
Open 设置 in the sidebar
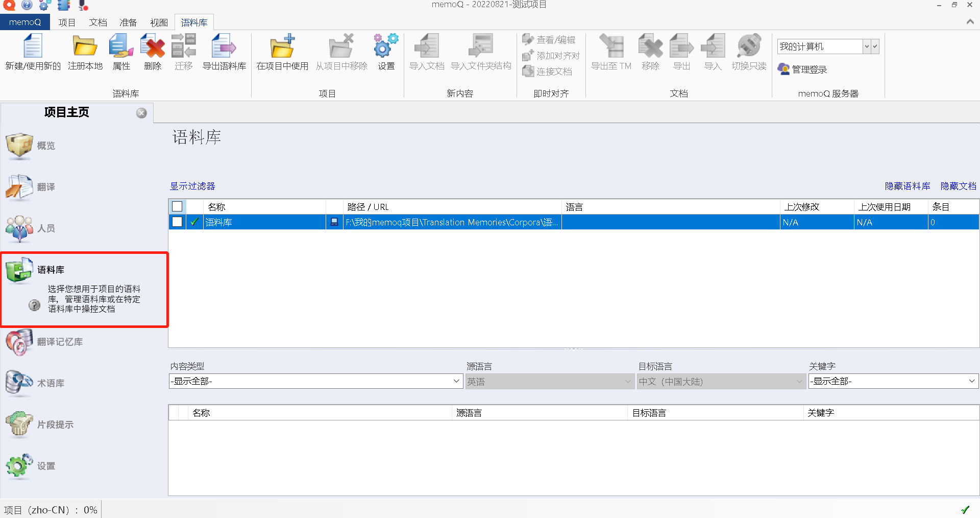coord(31,466)
